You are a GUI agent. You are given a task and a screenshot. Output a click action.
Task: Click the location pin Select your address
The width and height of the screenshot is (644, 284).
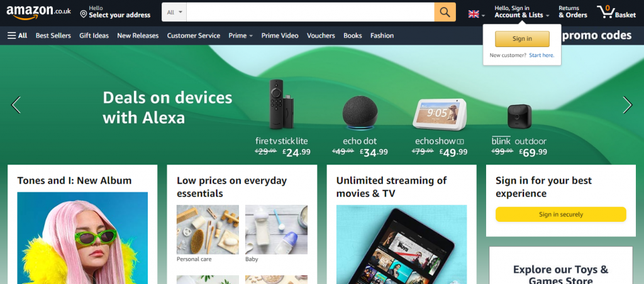[116, 12]
